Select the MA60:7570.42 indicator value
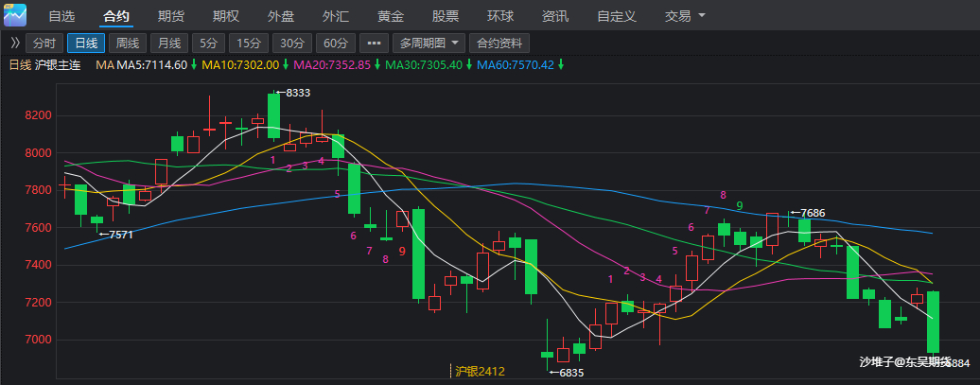 [516, 65]
